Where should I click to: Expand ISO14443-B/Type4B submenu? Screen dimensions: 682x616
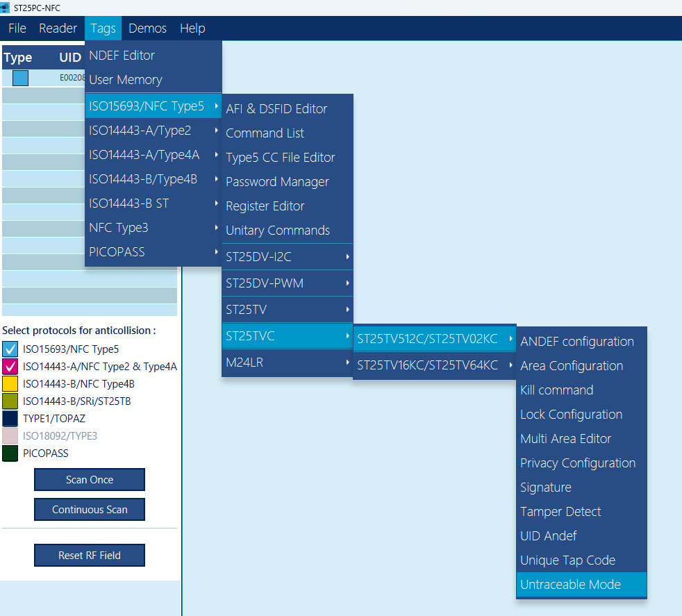[153, 178]
